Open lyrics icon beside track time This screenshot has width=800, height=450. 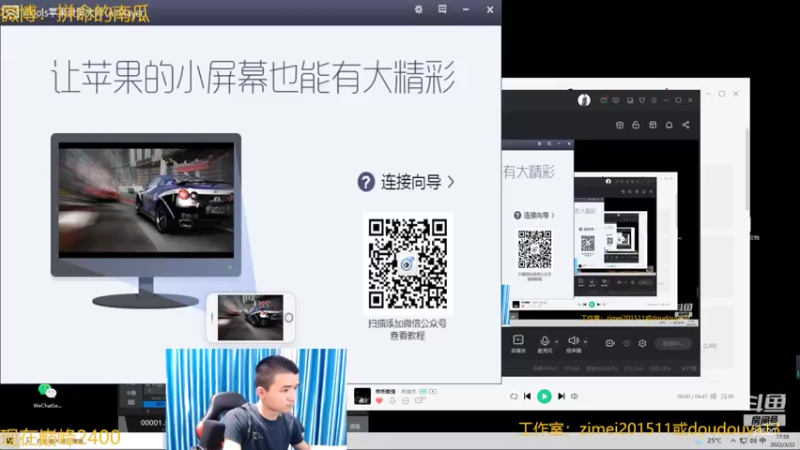[x=713, y=396]
